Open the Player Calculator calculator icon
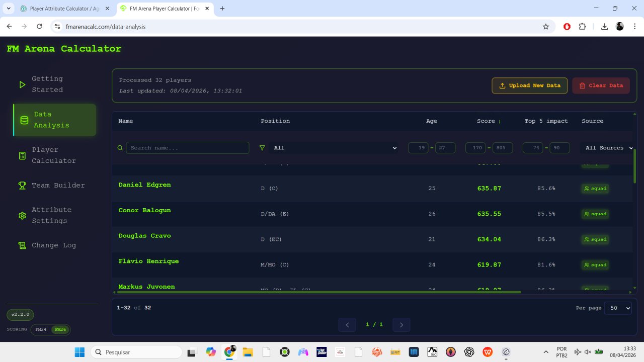Screen dimensions: 644x362 pyautogui.click(x=22, y=156)
